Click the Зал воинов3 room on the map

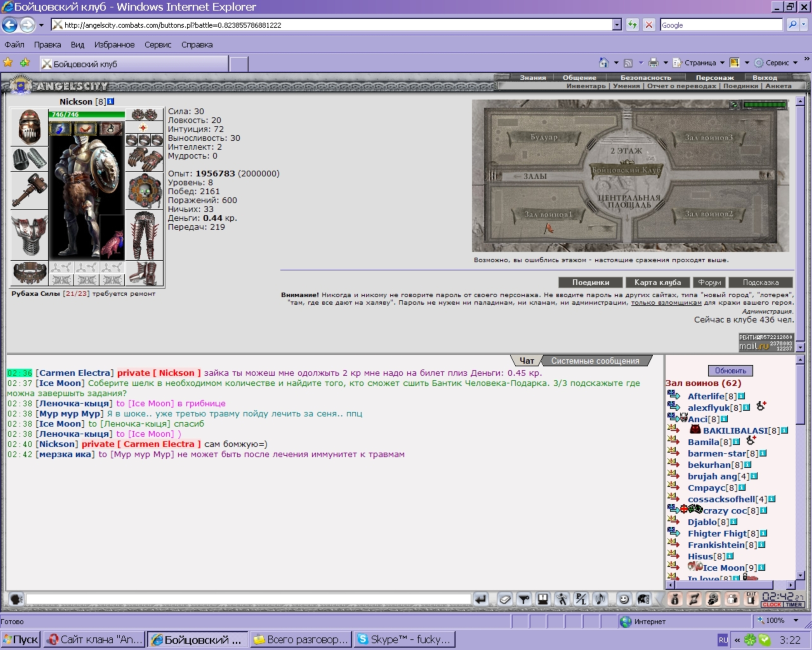(x=708, y=137)
